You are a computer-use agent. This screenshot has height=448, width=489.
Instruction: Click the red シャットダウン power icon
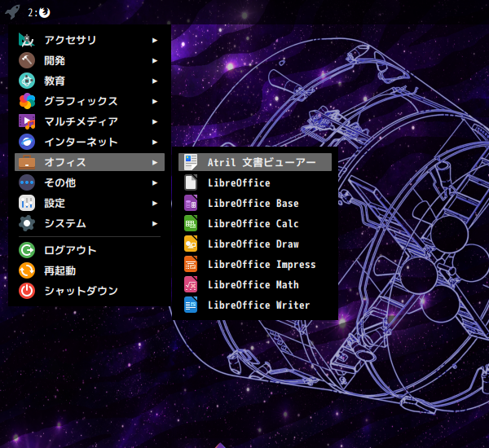coord(27,291)
